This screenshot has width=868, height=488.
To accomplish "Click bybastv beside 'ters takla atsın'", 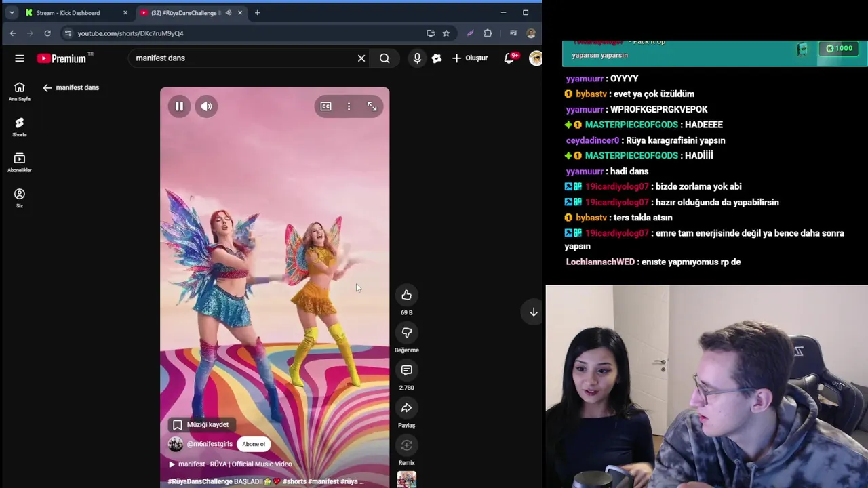I will (591, 218).
